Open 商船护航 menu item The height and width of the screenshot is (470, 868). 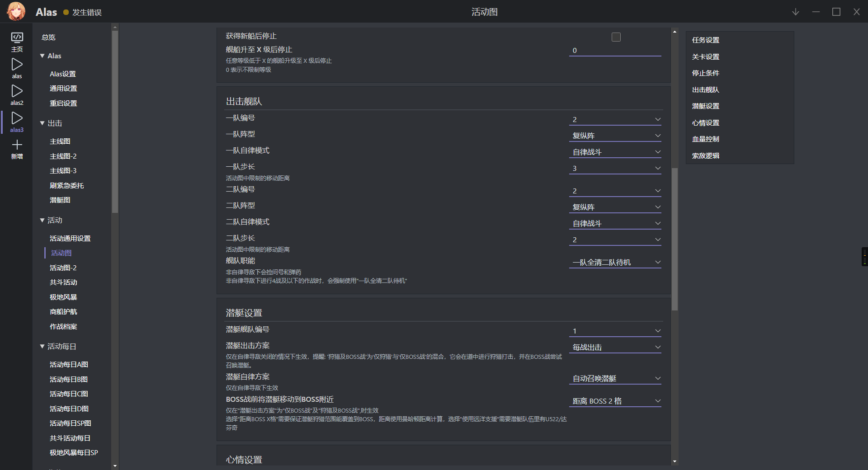click(x=63, y=312)
